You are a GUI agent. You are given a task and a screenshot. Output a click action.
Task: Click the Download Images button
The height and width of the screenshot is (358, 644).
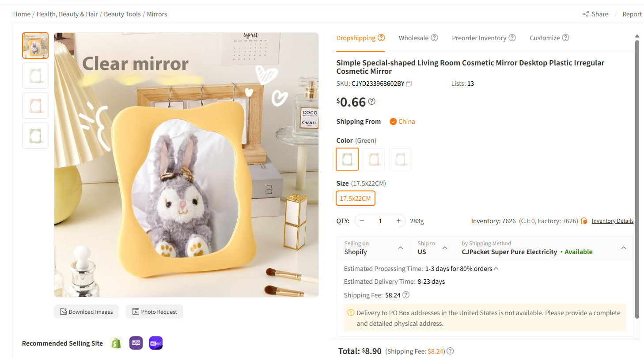pos(86,312)
